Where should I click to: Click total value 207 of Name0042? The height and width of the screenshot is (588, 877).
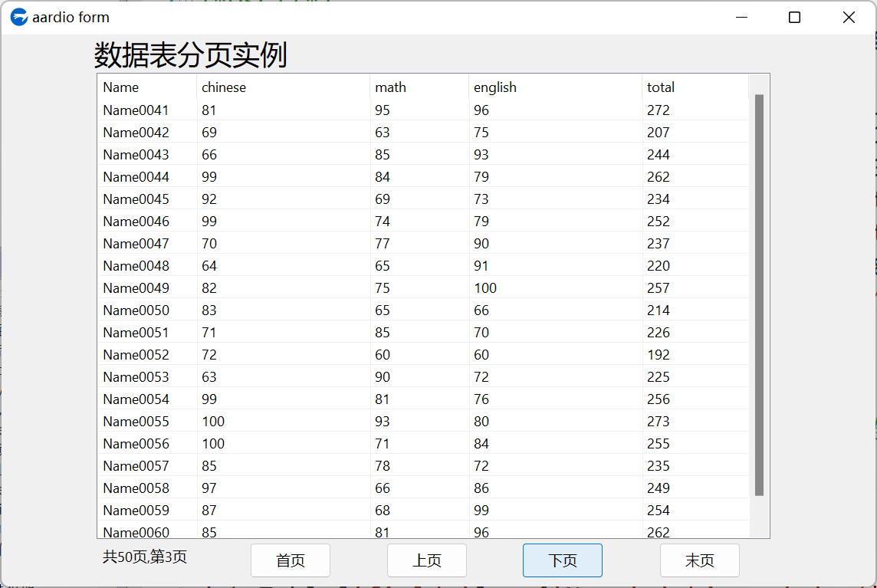point(659,133)
